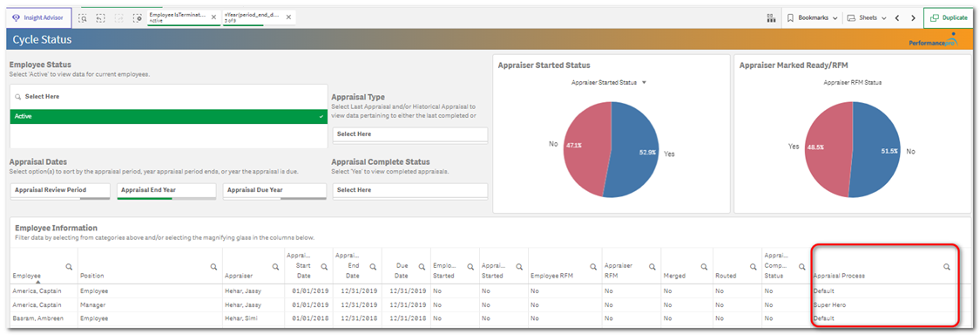Search the Appraisal Start Date column
980x335 pixels.
pos(324,267)
